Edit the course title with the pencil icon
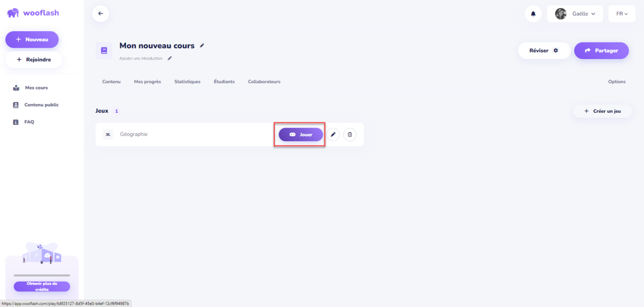Viewport: 644px width, 307px height. pos(202,46)
